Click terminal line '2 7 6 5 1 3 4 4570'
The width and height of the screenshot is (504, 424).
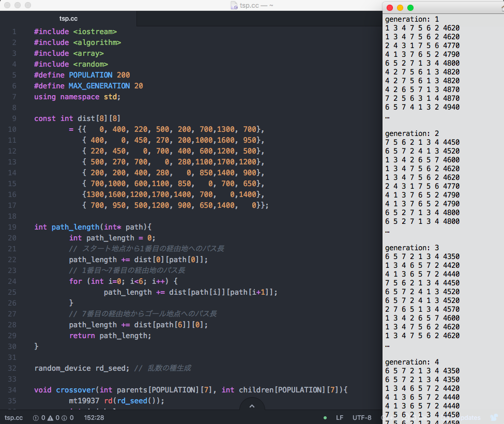coord(422,309)
